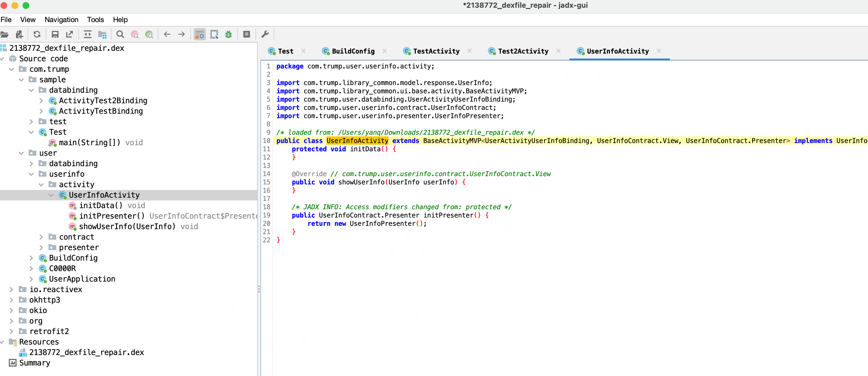868x376 pixels.
Task: Click the Save project floppy icon
Action: 55,35
